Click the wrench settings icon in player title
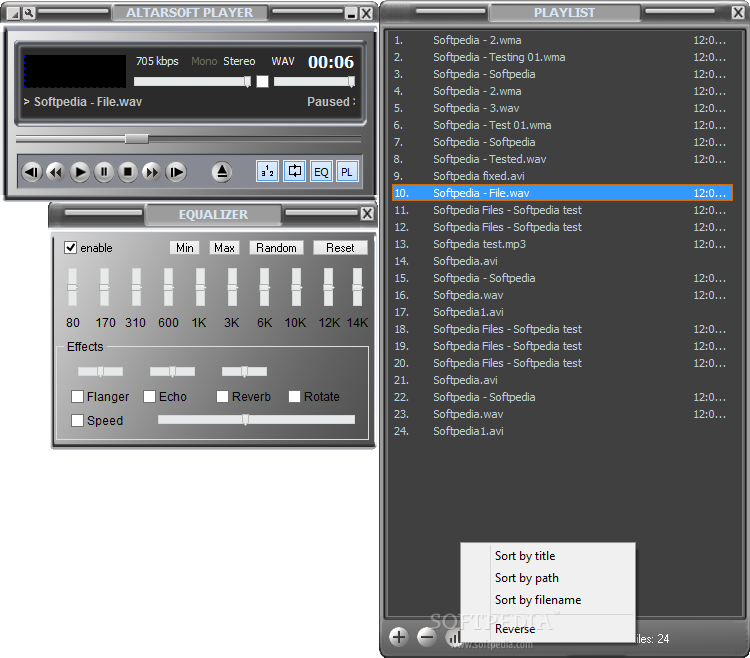This screenshot has width=750, height=658. [x=29, y=13]
